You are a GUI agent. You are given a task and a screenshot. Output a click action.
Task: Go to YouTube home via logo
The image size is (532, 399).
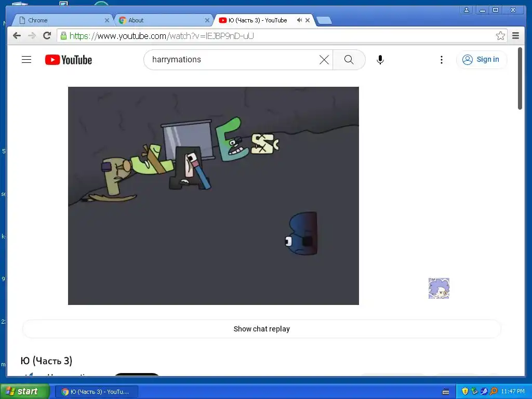click(69, 60)
